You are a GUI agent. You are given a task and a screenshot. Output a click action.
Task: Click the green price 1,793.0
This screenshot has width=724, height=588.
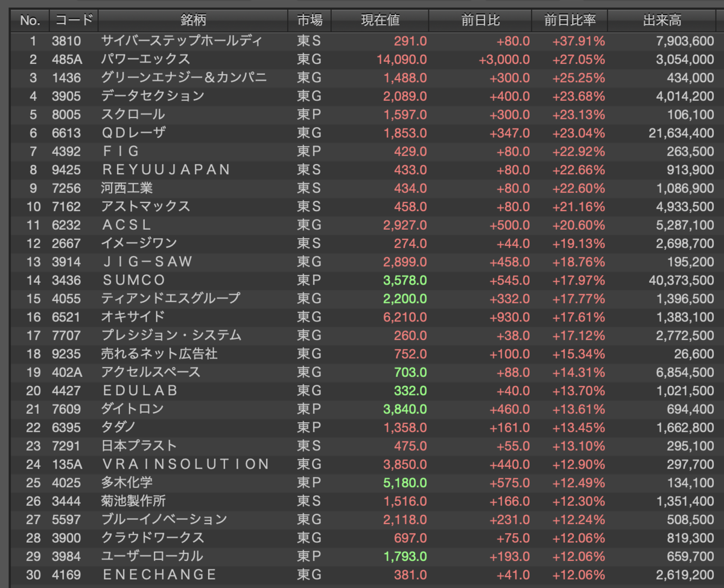coord(405,556)
